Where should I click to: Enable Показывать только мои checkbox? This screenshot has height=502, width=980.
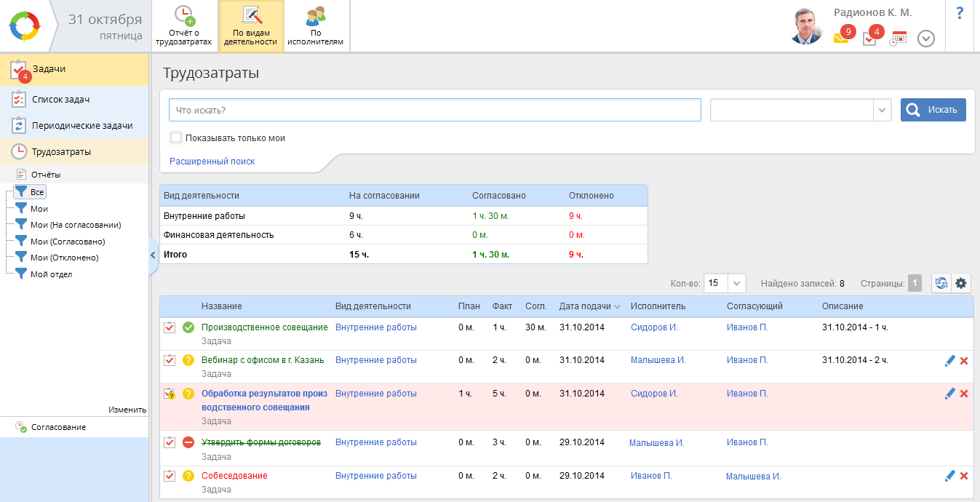[x=176, y=138]
